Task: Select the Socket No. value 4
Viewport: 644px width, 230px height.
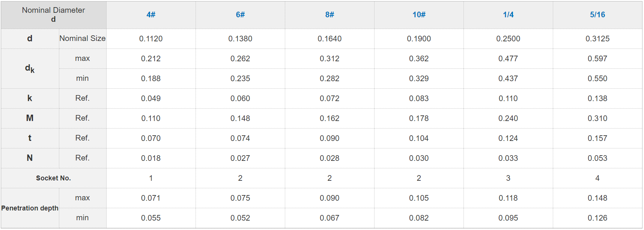Action: click(597, 178)
